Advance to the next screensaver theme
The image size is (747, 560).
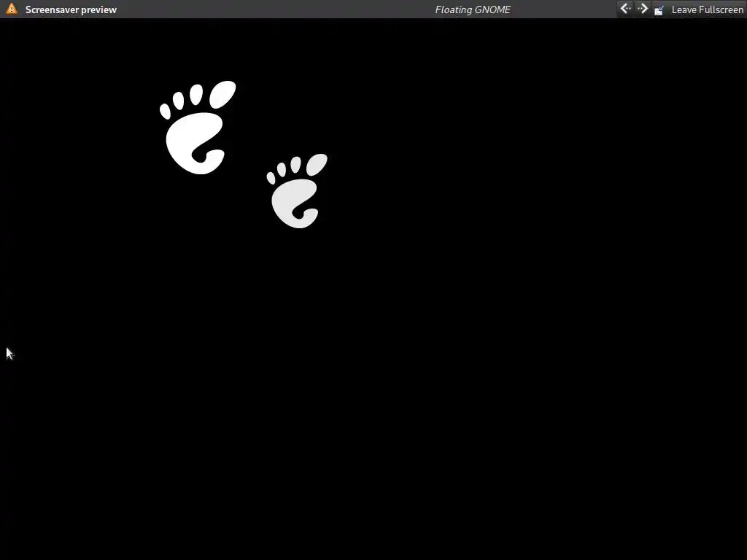click(x=642, y=9)
